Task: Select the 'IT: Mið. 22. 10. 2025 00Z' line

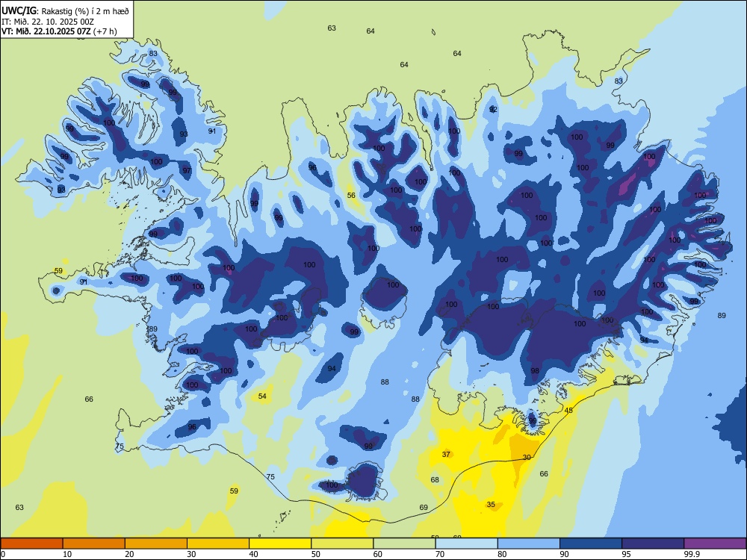Action: 48,22
